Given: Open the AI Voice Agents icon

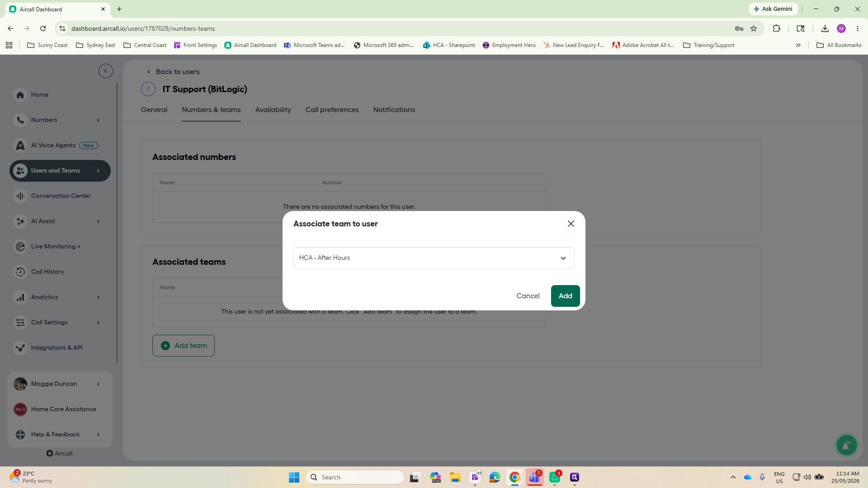Looking at the screenshot, I should coord(20,145).
